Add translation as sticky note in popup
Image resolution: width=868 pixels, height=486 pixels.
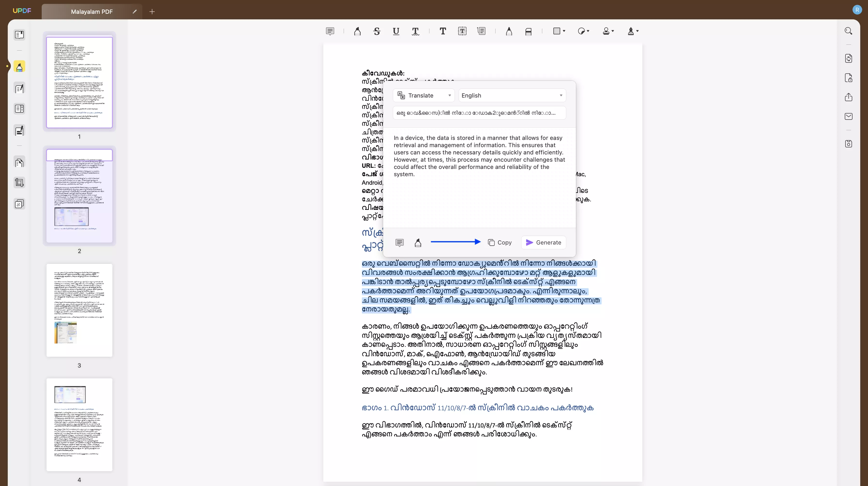(x=399, y=243)
